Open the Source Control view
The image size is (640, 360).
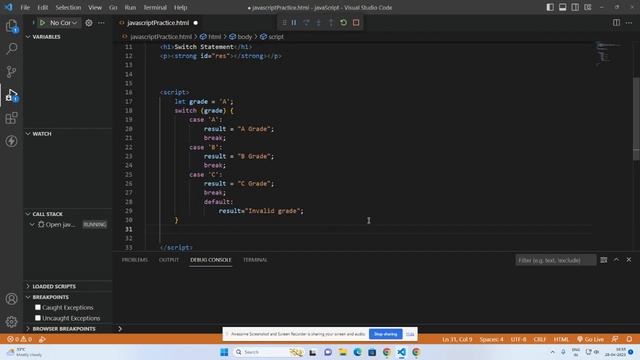click(11, 72)
